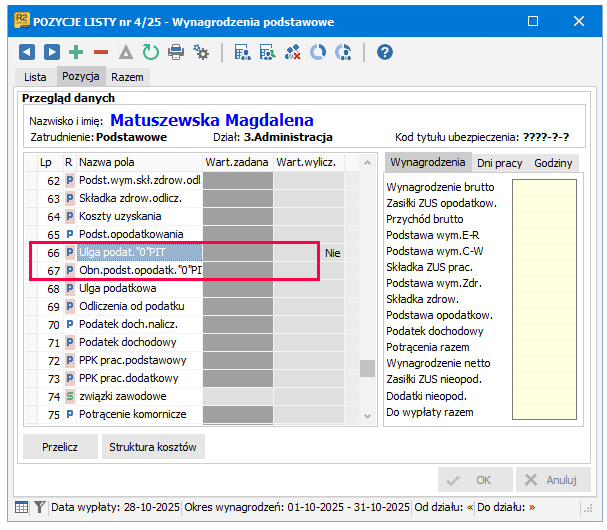This screenshot has width=607, height=530.
Task: Click Data wypłaty: 28-10-2025 in status bar
Action: coord(115,507)
